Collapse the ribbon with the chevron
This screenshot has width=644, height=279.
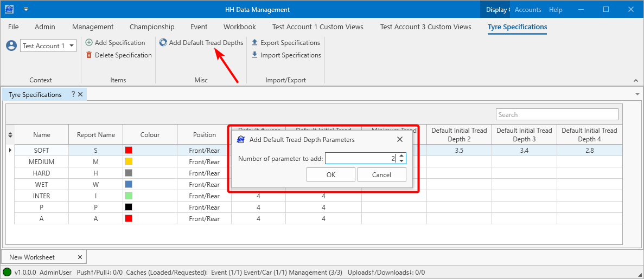click(x=636, y=81)
